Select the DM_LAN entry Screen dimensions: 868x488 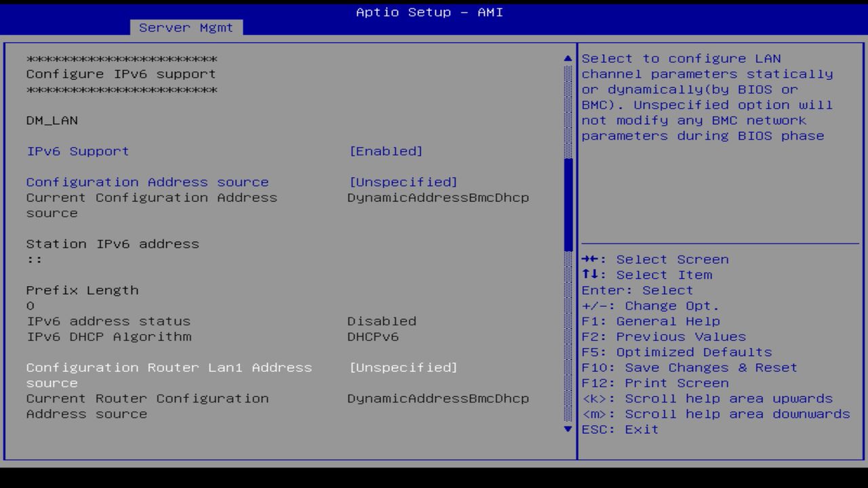[52, 120]
